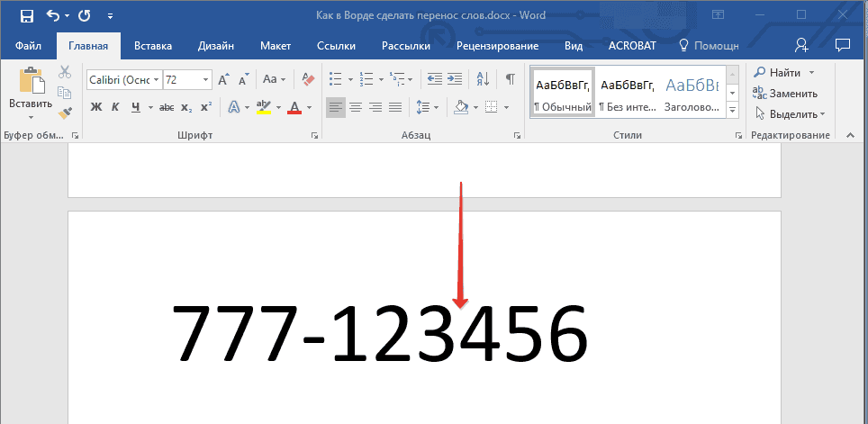Open the Файл menu

[x=28, y=46]
